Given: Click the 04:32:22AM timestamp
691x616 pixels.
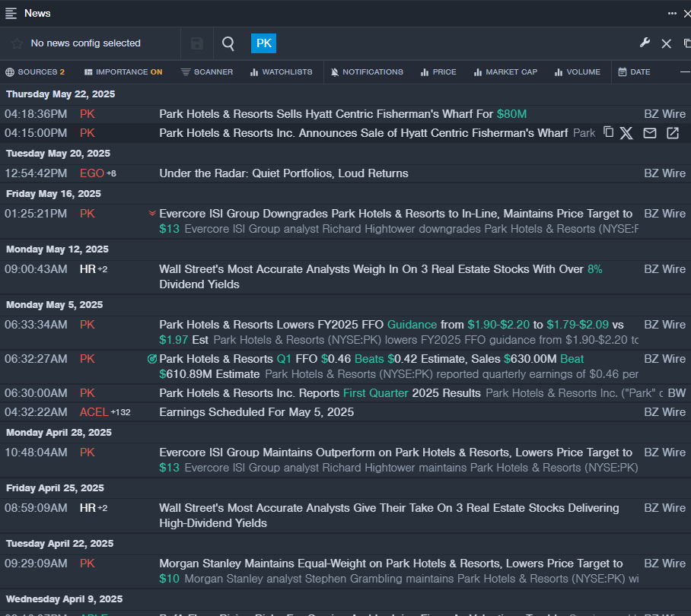Looking at the screenshot, I should click(x=36, y=412).
